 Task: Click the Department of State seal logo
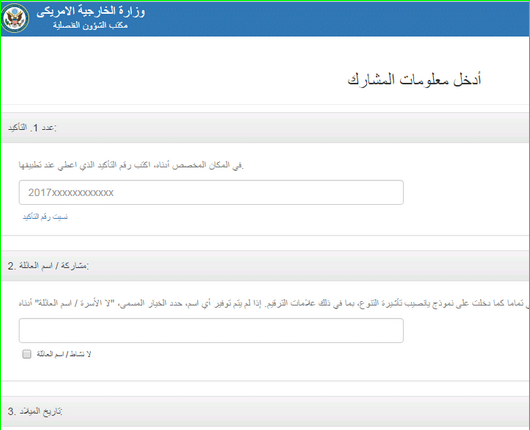(15, 18)
